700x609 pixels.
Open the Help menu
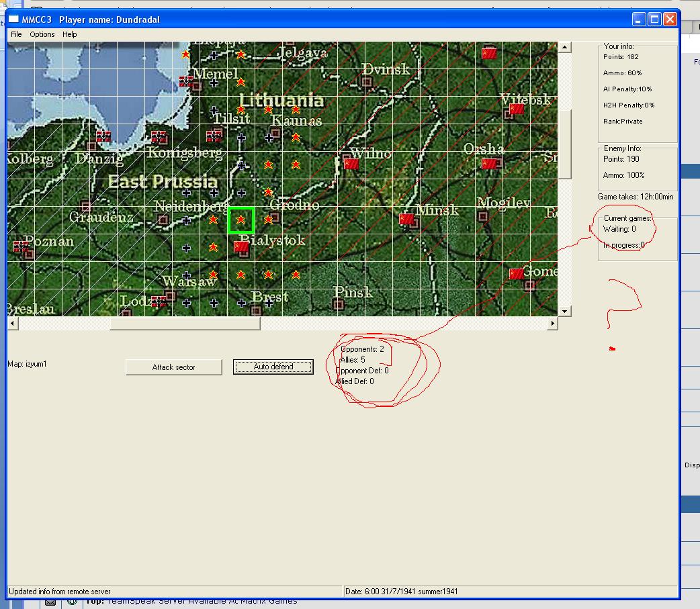[x=69, y=34]
